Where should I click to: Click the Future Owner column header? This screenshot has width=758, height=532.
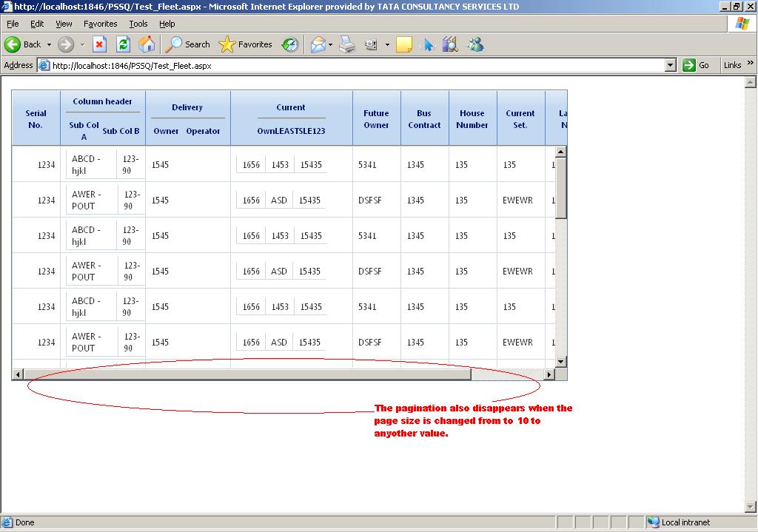(x=376, y=119)
